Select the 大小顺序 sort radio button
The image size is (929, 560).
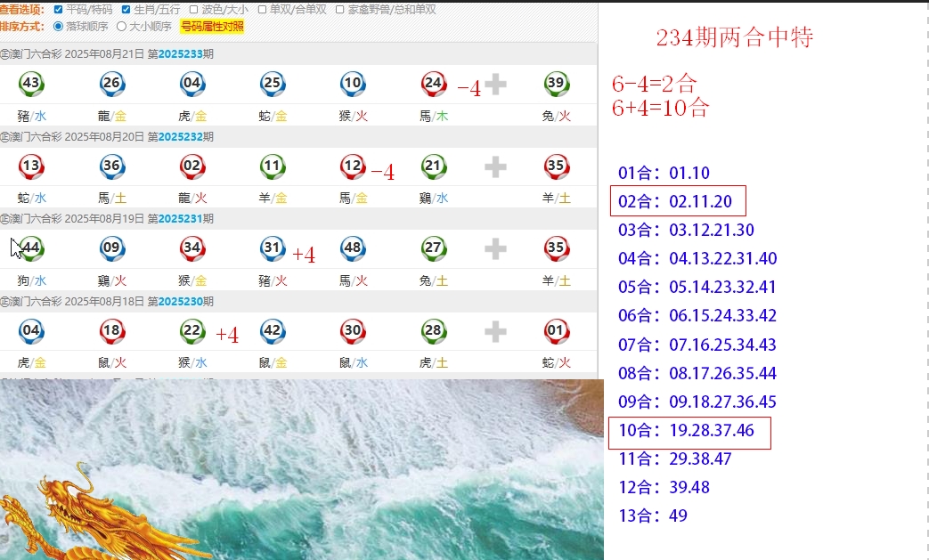[x=121, y=26]
